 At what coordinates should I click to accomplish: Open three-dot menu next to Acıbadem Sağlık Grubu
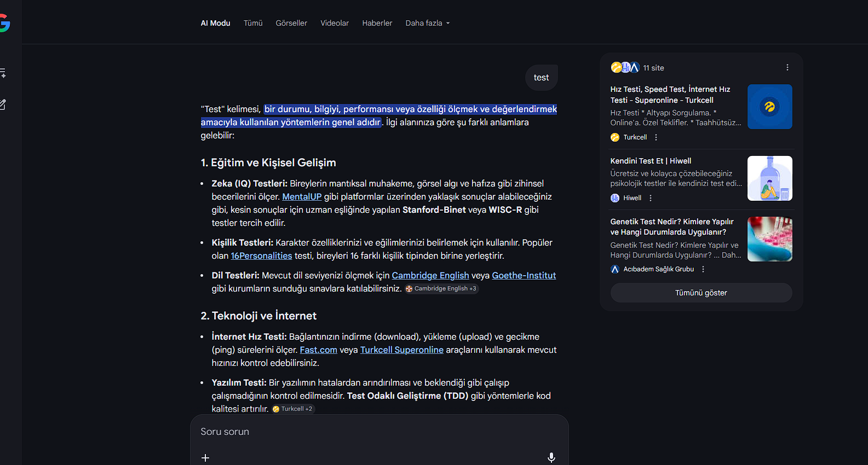[703, 269]
